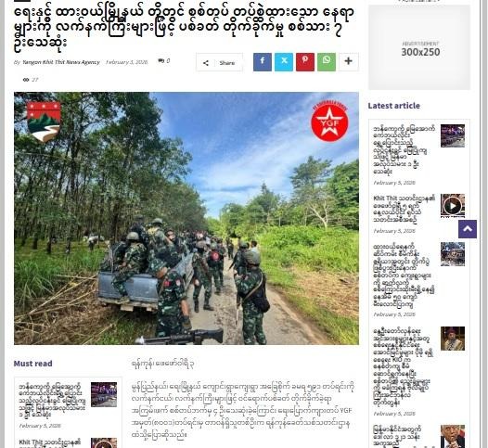Click the Share button

click(219, 62)
